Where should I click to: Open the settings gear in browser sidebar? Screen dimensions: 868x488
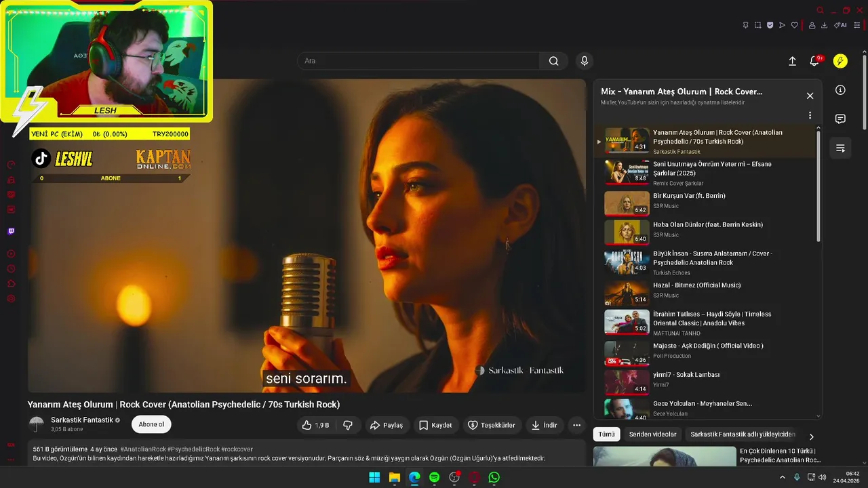[x=11, y=298]
